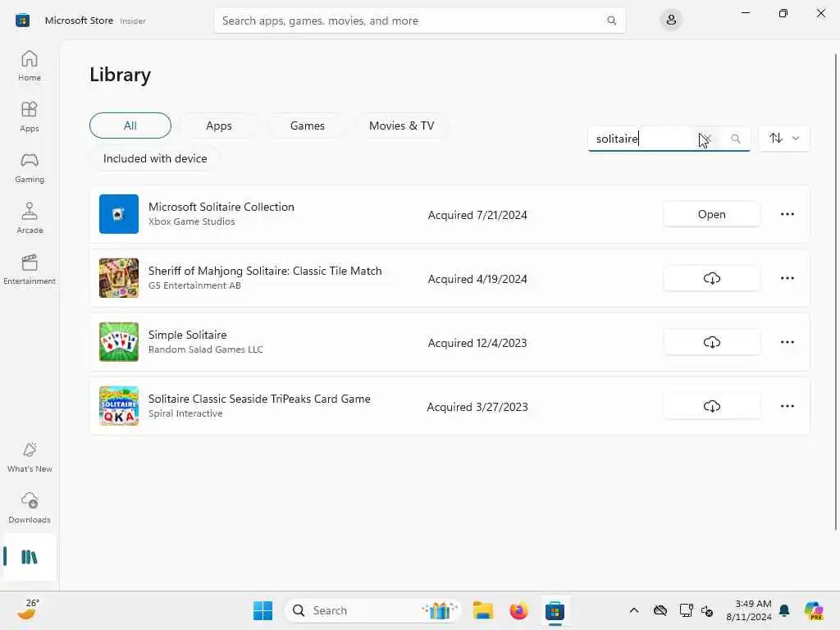Click the Random Salad Games LLC text
The width and height of the screenshot is (840, 630).
click(x=206, y=349)
